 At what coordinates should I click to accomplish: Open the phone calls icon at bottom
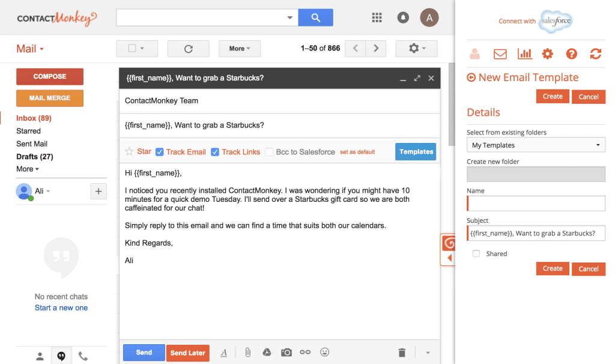[83, 356]
